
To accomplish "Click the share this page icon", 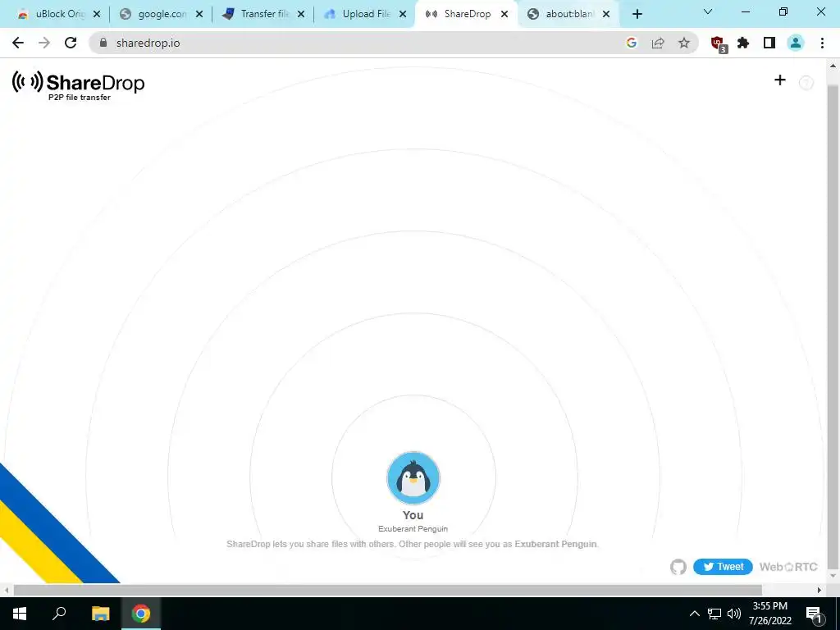I will click(658, 43).
